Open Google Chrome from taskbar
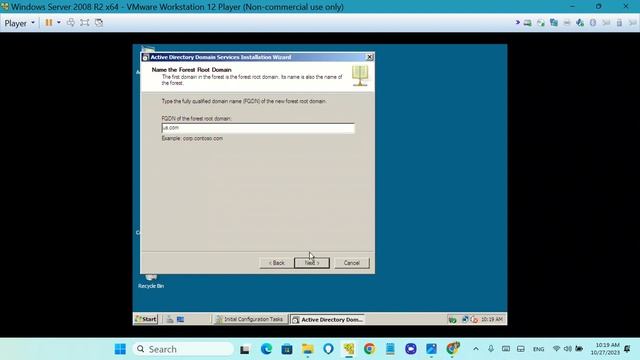The image size is (640, 360). (369, 349)
